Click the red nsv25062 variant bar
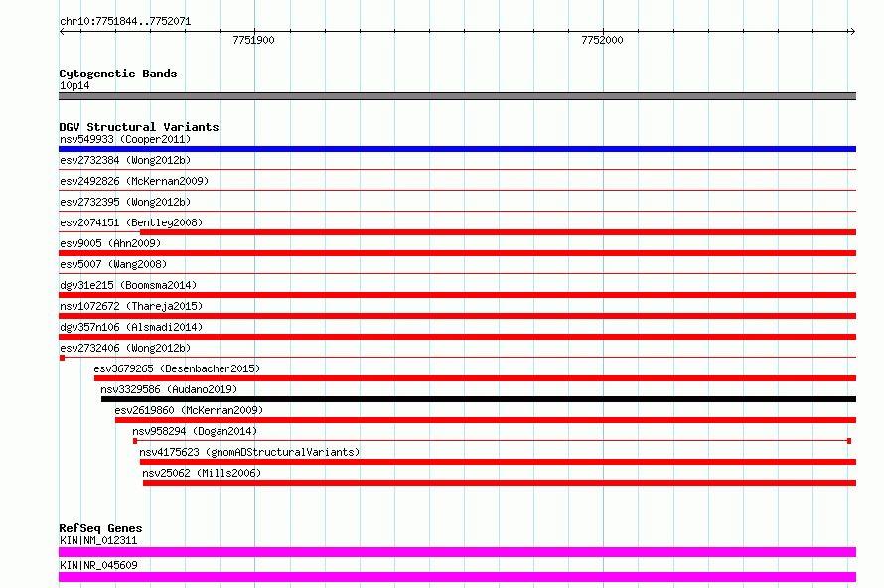 tap(500, 483)
